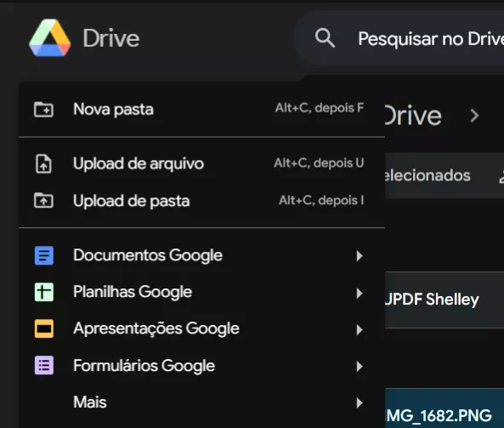The image size is (504, 428).
Task: Click the green Planilhas Google icon
Action: pyautogui.click(x=44, y=292)
